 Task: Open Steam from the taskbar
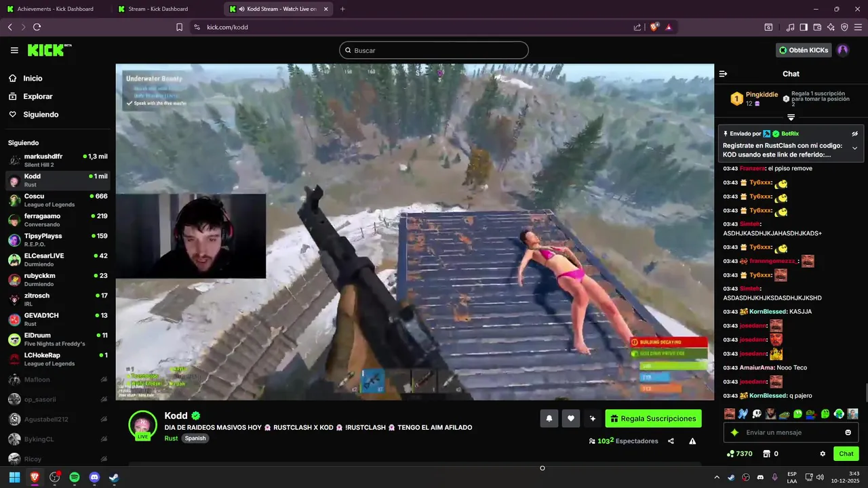click(114, 477)
